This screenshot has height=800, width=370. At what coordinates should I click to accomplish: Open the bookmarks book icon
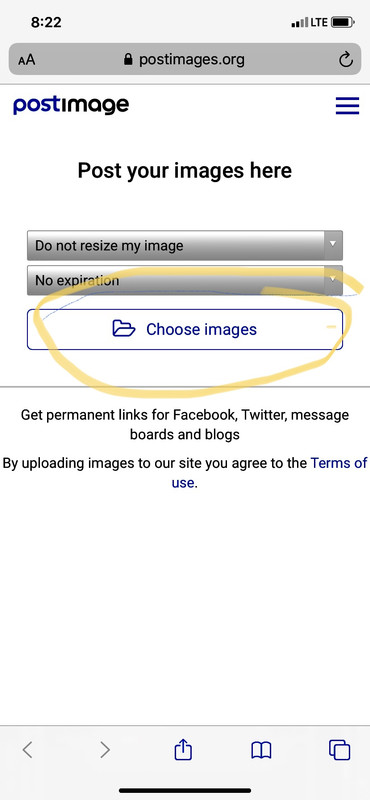tap(261, 750)
